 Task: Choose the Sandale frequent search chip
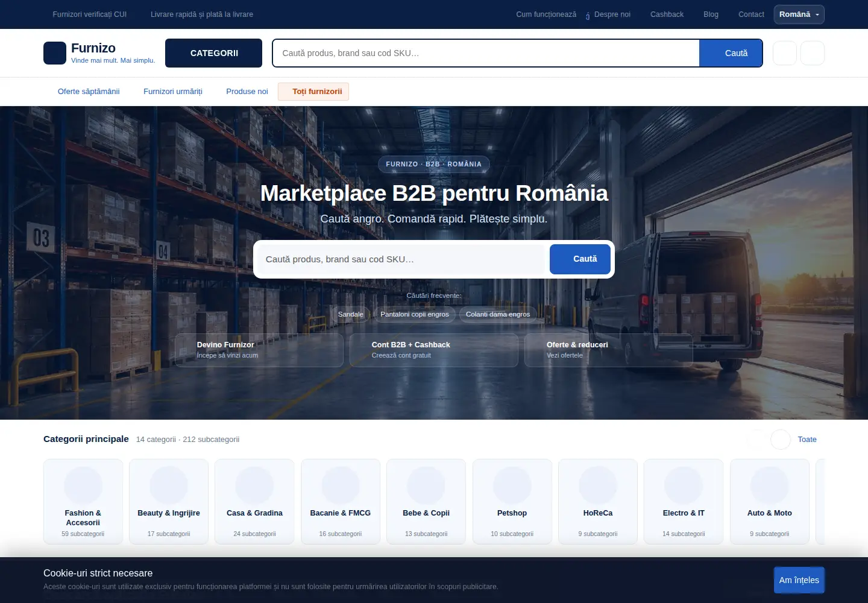351,314
